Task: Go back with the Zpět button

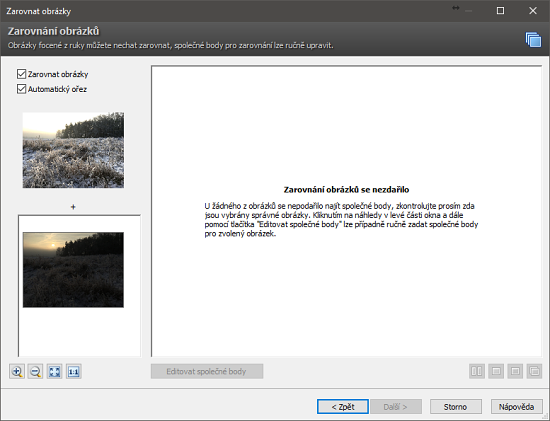Action: click(x=343, y=407)
